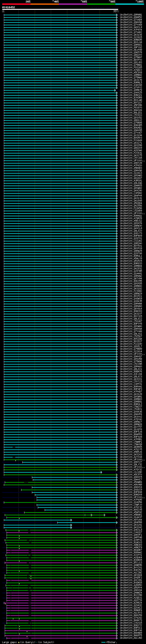Select hit label UniRef100_A8JP99
146x644 pixels.
click(131, 50)
